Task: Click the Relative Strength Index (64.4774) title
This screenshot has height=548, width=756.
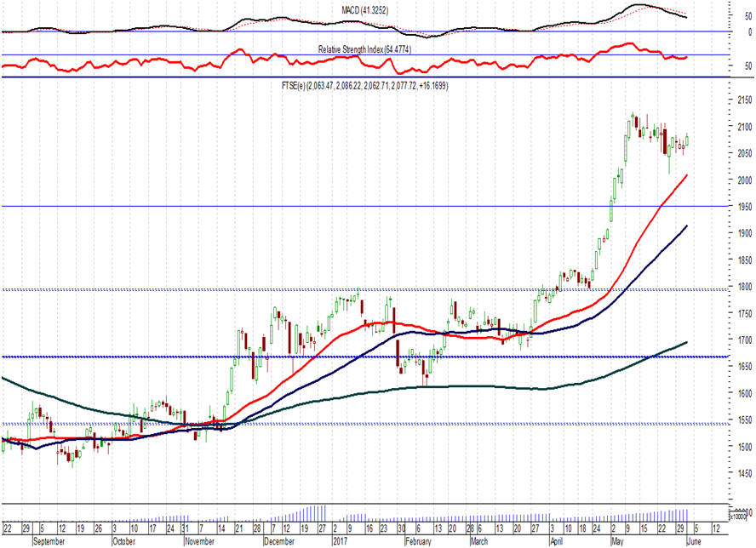Action: tap(364, 49)
